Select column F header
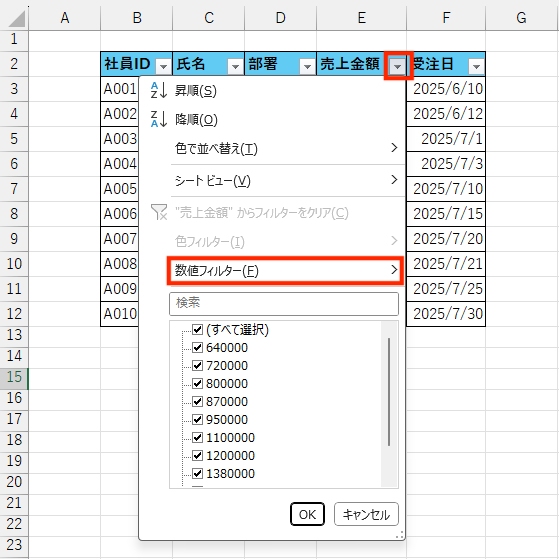Screen dimensions: 559x559 446,18
